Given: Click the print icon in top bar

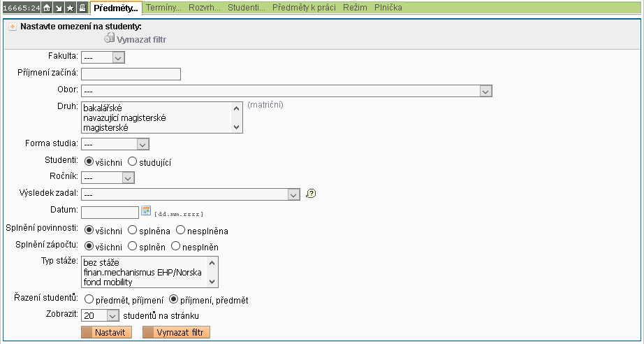Looking at the screenshot, I should pos(82,8).
